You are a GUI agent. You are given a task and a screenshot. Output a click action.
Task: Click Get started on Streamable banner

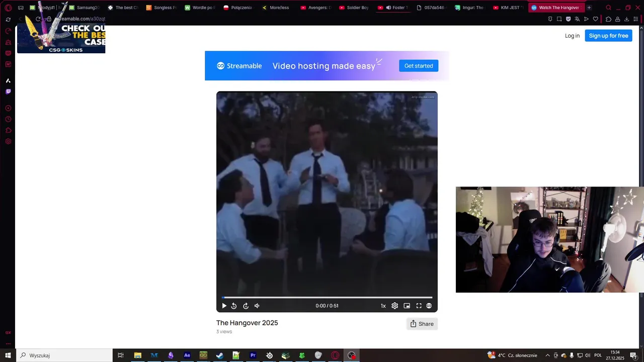[x=419, y=66]
